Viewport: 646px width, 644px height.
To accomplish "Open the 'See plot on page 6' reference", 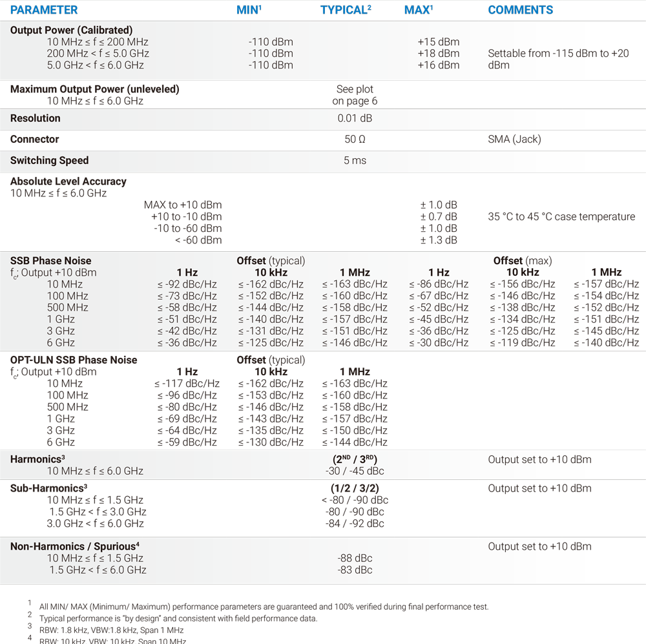I will 355,95.
